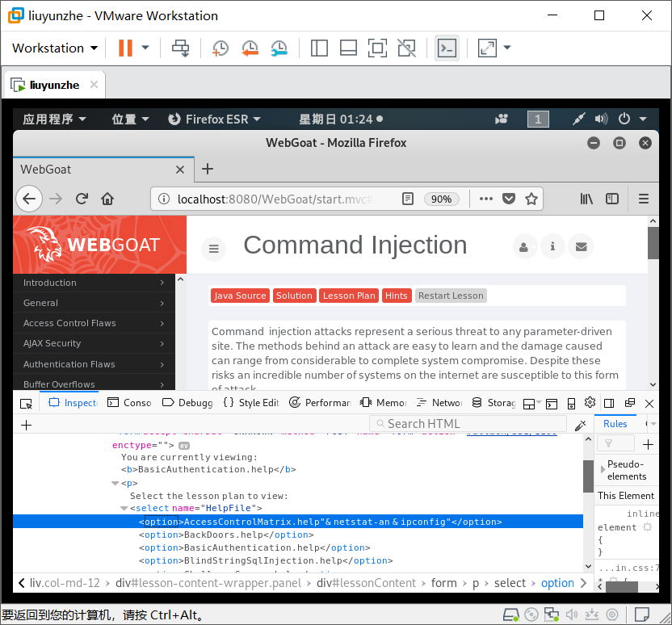This screenshot has height=625, width=672.
Task: Pause the virtual machine
Action: point(125,48)
